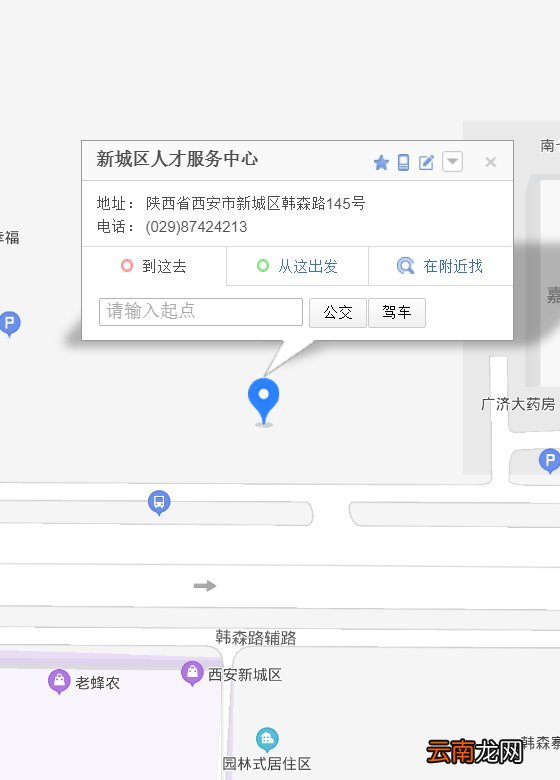Click the 广济大药房 map label
Image resolution: width=560 pixels, height=780 pixels.
[518, 404]
